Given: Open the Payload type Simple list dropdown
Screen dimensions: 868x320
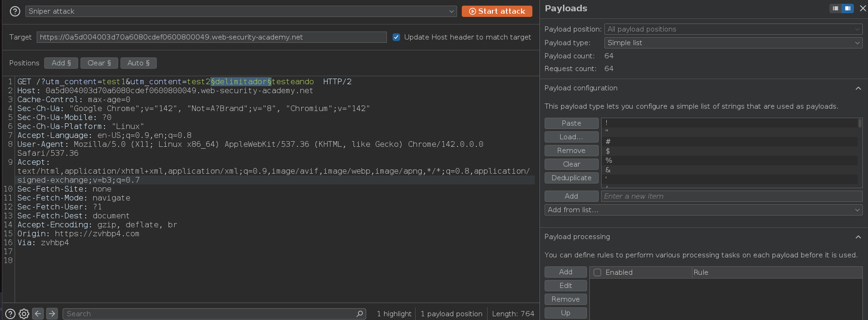Looking at the screenshot, I should [x=733, y=43].
